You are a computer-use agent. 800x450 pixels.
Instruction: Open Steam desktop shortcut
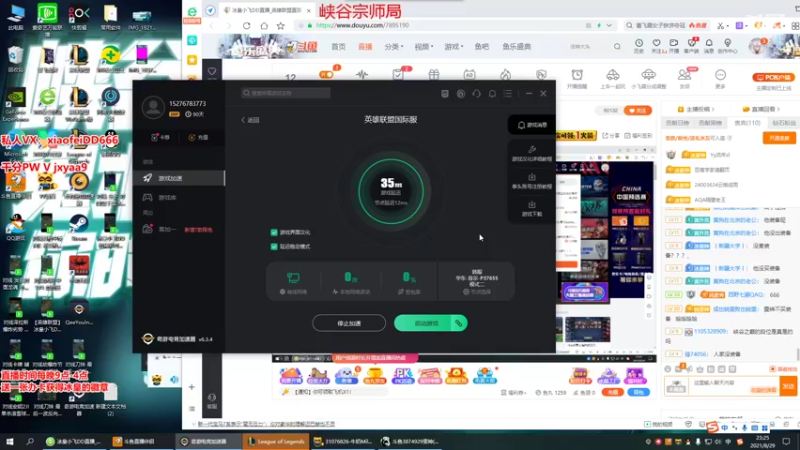[x=79, y=227]
